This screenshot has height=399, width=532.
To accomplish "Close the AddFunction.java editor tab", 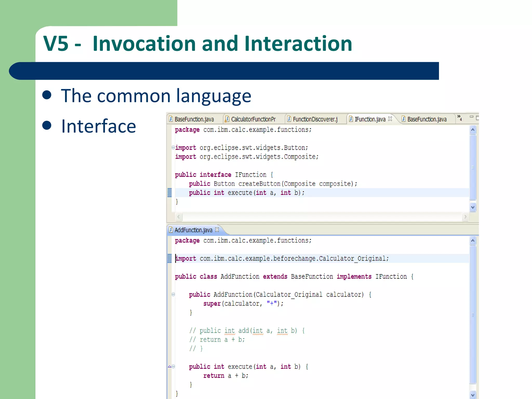I will (217, 230).
